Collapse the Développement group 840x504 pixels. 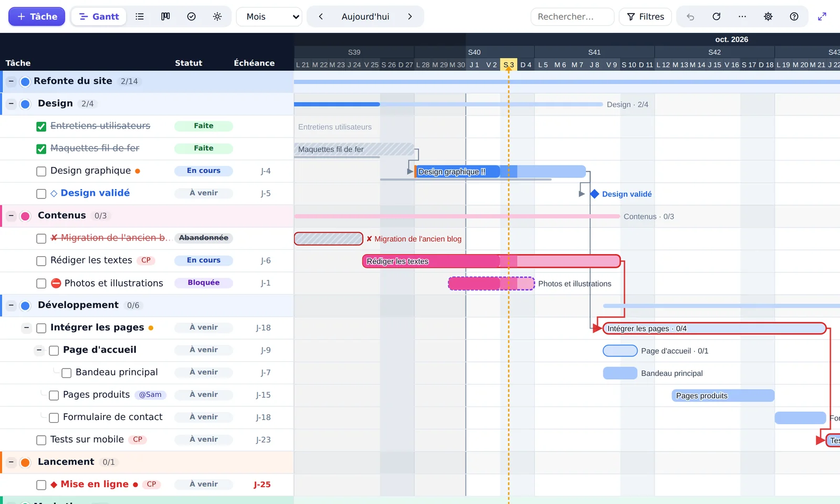11,305
